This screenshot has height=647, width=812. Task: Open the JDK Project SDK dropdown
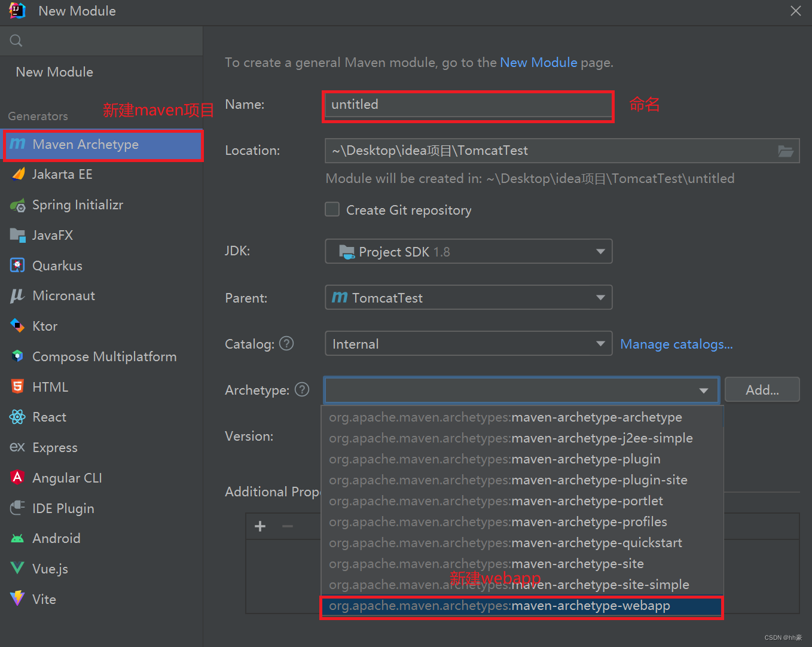[469, 251]
